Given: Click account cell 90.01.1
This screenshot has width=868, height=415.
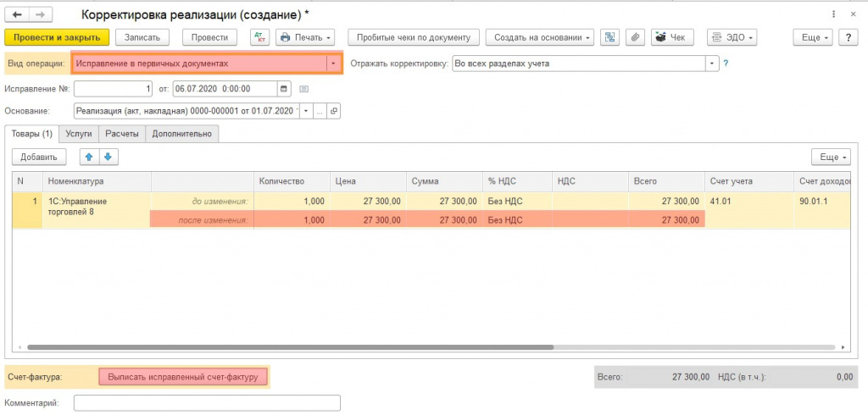Looking at the screenshot, I should 822,202.
